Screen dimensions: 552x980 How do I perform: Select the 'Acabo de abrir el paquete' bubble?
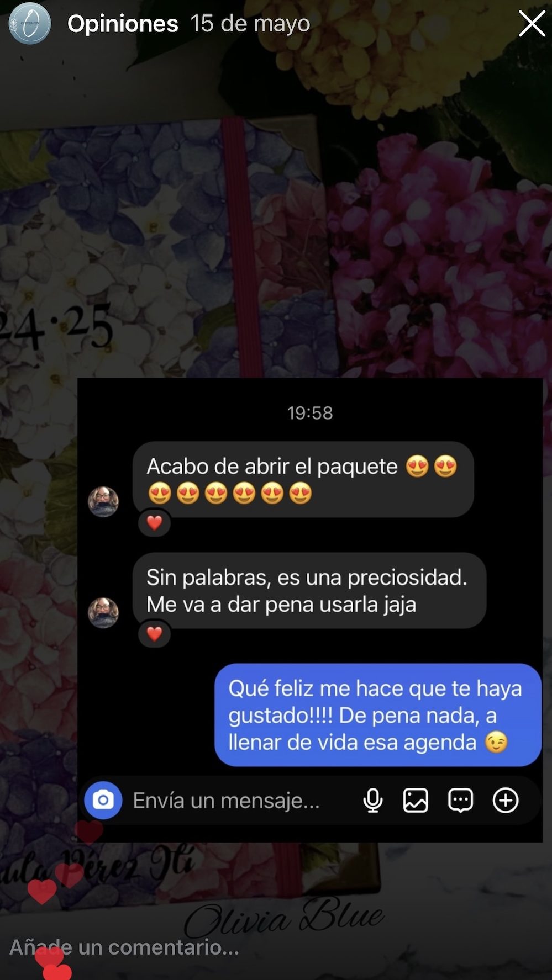coord(303,479)
